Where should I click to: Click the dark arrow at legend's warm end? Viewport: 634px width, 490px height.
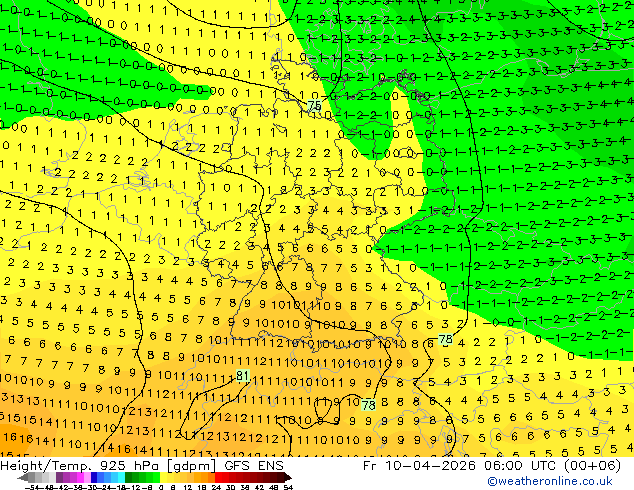click(288, 477)
